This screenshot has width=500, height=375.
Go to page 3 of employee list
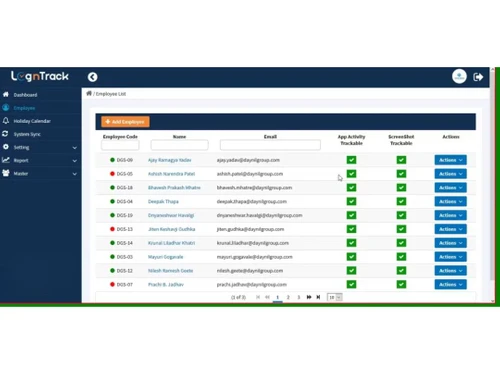(x=299, y=297)
